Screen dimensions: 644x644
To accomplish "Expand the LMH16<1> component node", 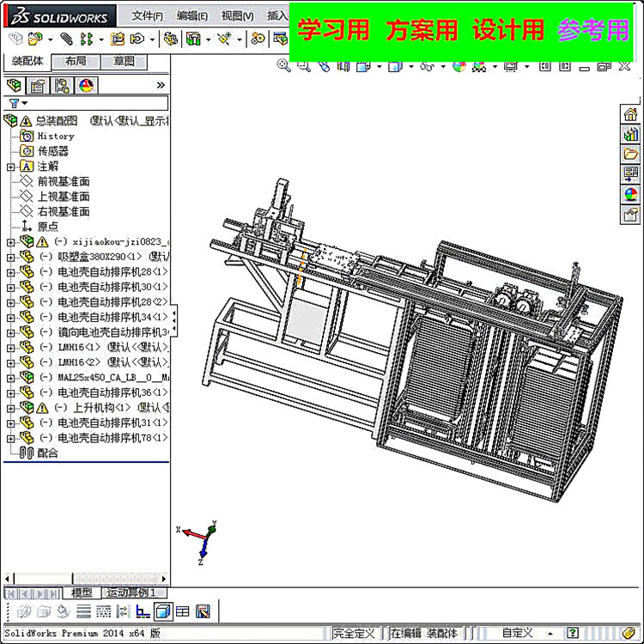I will (x=10, y=348).
